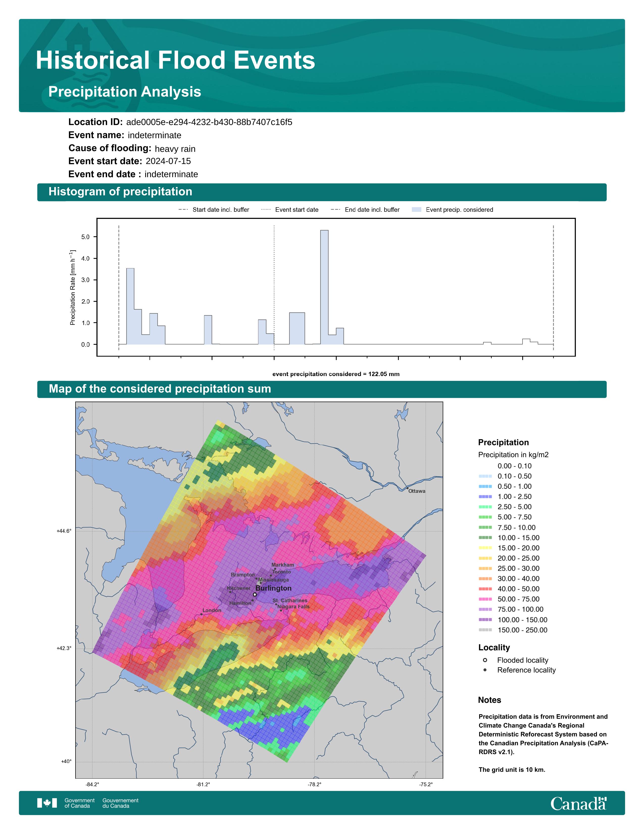Click the 'End date incl. buffer' legend entry

coord(365,210)
